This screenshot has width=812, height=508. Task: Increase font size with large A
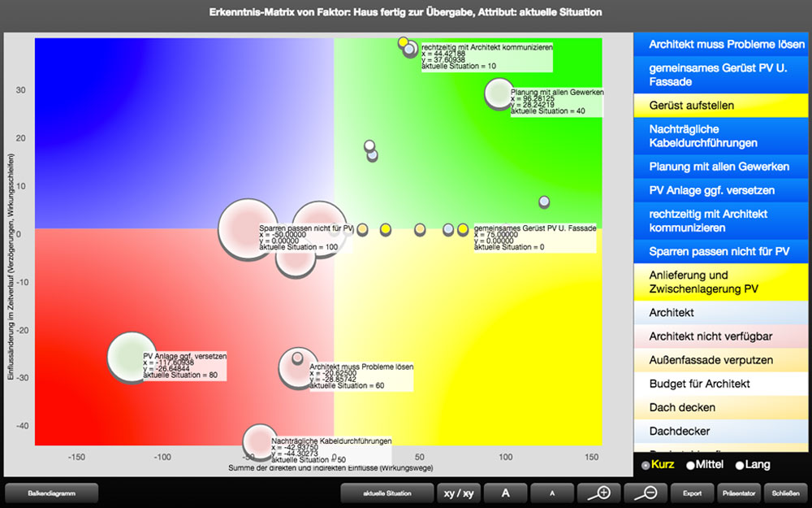pos(505,493)
